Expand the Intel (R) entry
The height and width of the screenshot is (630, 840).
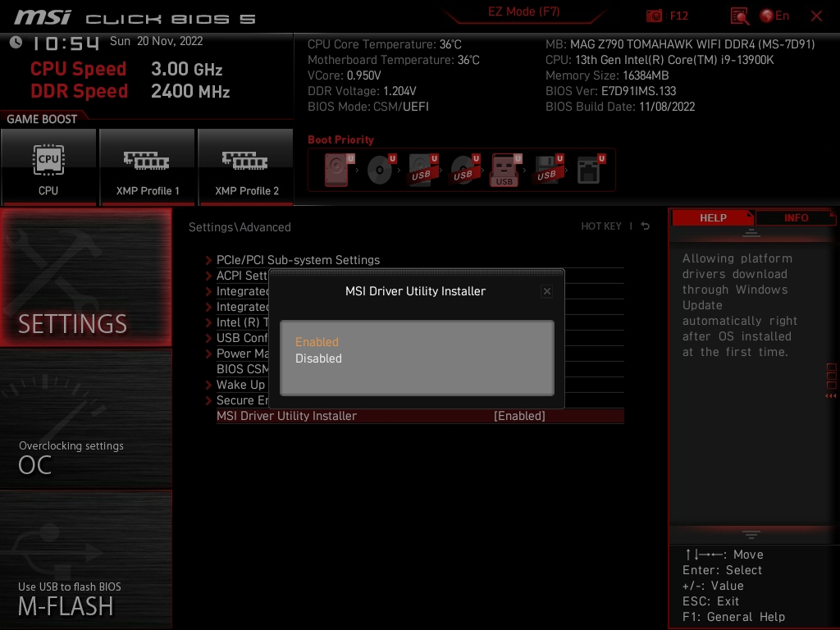[242, 322]
